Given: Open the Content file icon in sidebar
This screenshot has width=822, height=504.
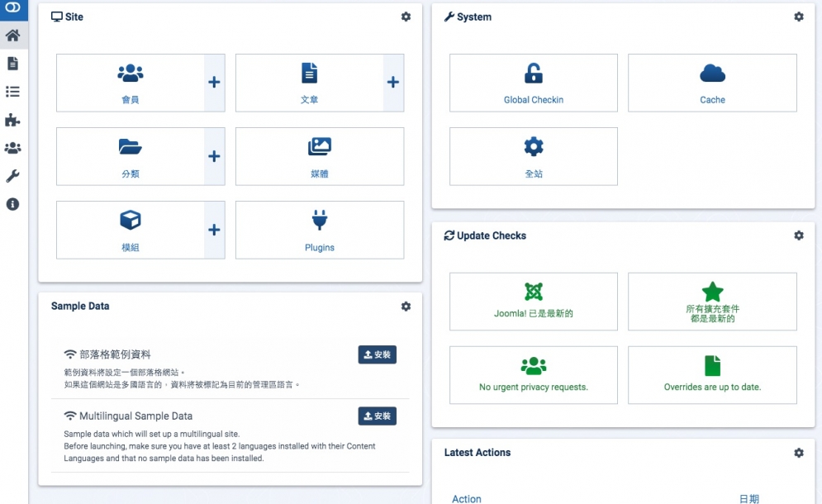Looking at the screenshot, I should pos(12,64).
